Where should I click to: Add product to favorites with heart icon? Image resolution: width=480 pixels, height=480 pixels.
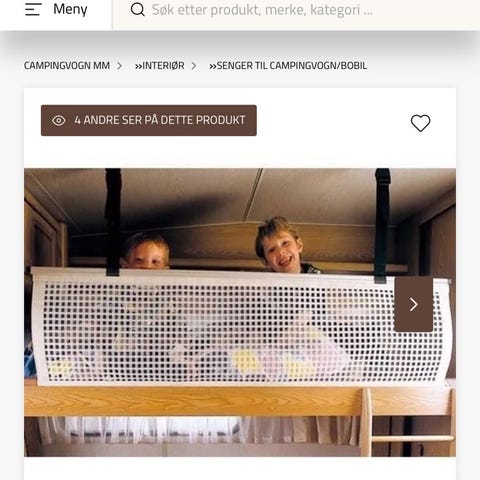coord(420,123)
